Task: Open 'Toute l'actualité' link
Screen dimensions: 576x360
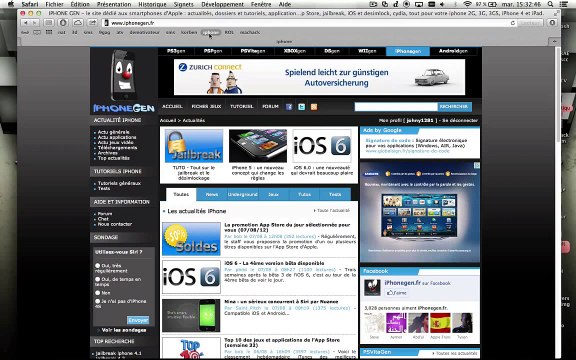Action: (333, 211)
